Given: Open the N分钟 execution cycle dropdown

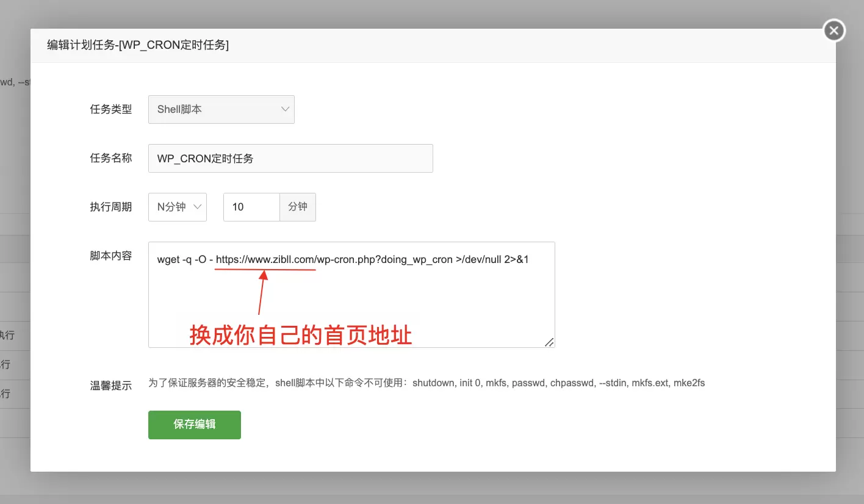Looking at the screenshot, I should 178,207.
